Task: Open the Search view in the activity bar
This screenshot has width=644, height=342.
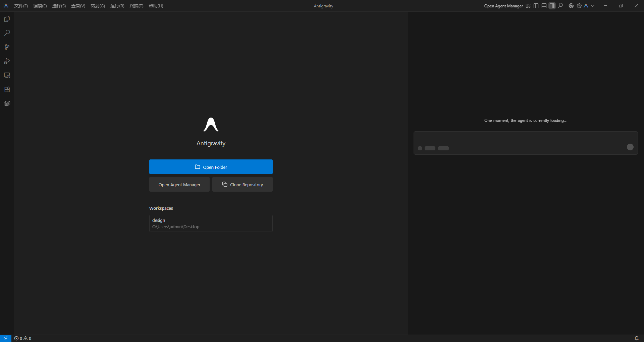Action: tap(7, 33)
